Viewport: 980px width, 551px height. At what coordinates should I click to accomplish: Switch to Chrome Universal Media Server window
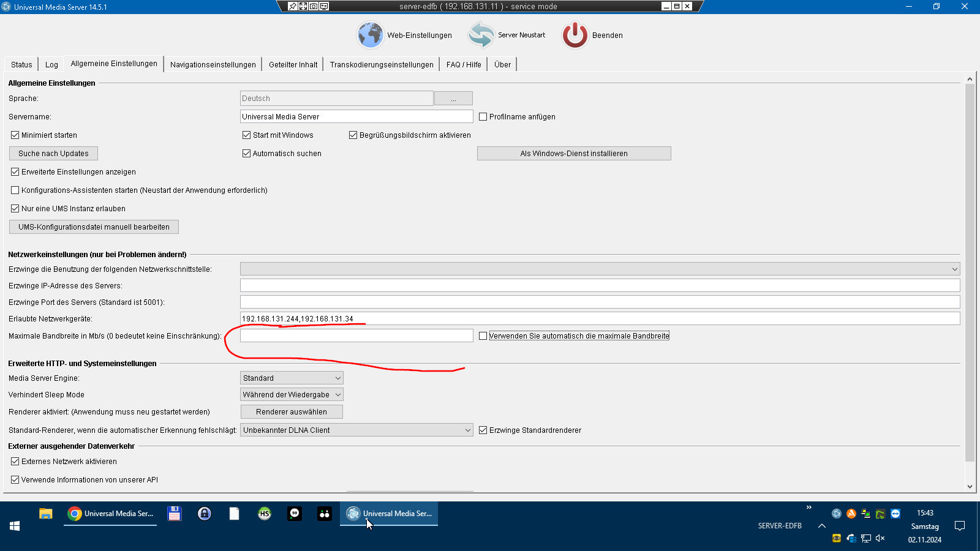tap(110, 514)
